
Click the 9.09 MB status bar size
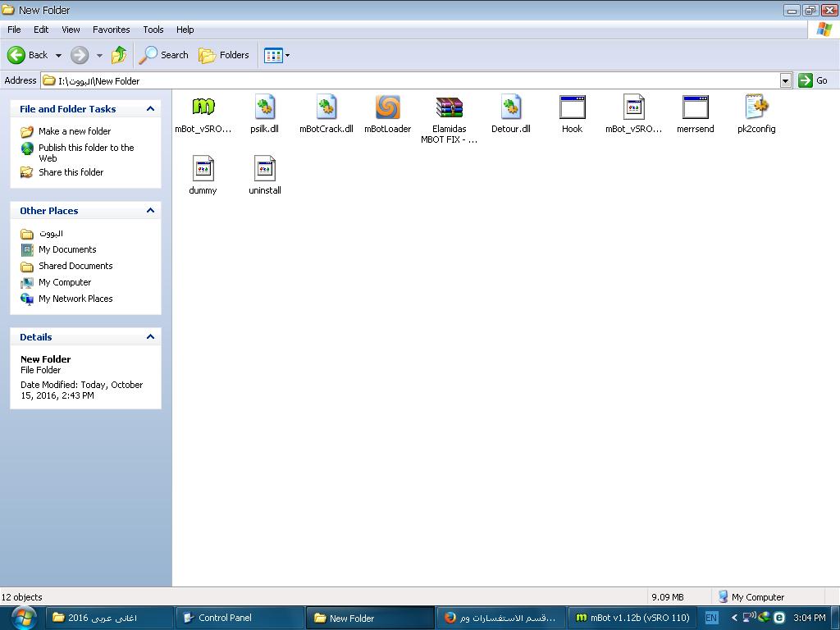[668, 597]
